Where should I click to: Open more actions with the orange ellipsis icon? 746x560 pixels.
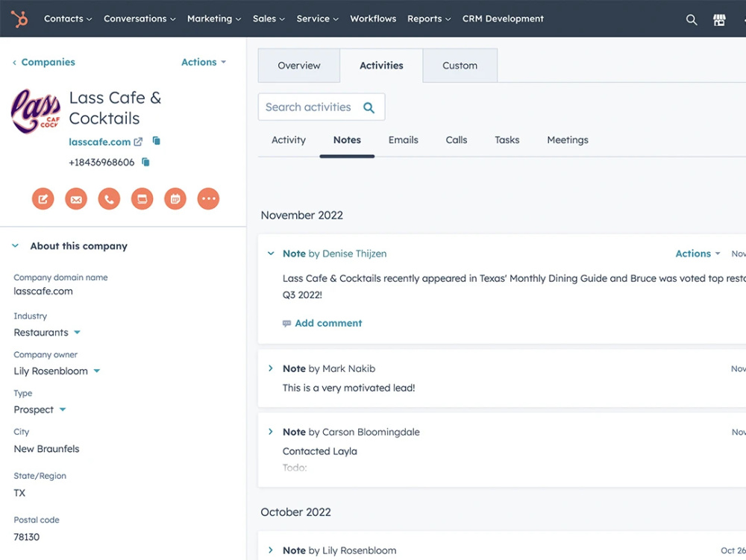coord(208,198)
